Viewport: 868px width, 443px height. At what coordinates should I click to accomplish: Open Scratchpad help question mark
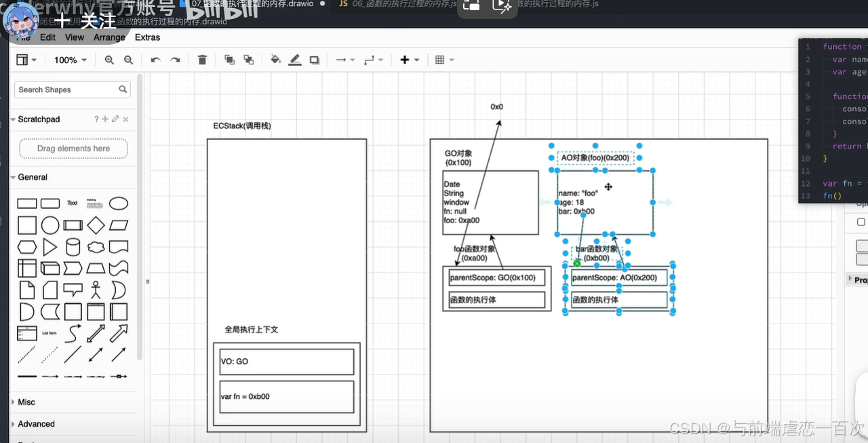96,119
